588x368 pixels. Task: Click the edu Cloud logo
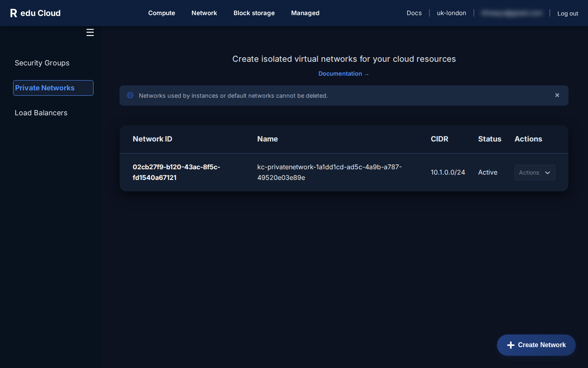[36, 13]
